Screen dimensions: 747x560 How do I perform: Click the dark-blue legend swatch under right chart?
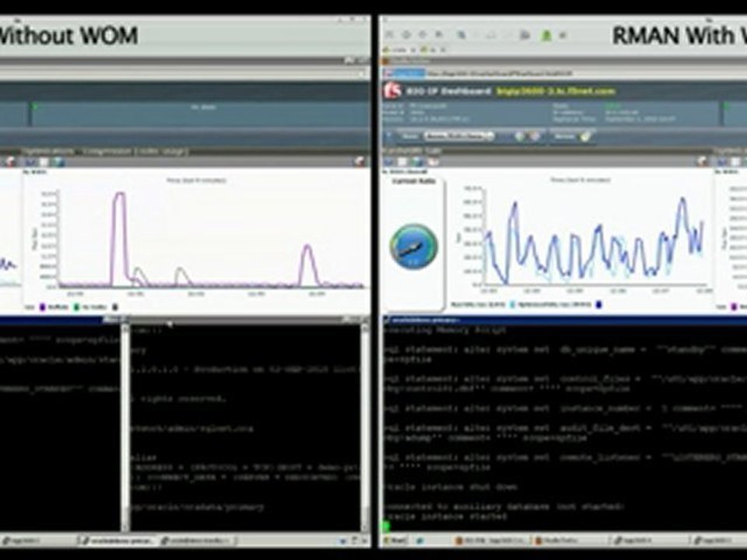click(x=599, y=304)
